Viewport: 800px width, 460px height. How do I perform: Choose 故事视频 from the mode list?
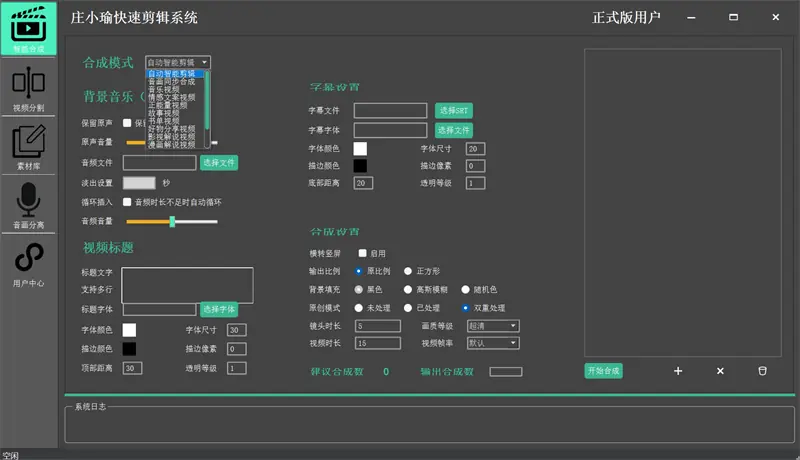coord(176,113)
